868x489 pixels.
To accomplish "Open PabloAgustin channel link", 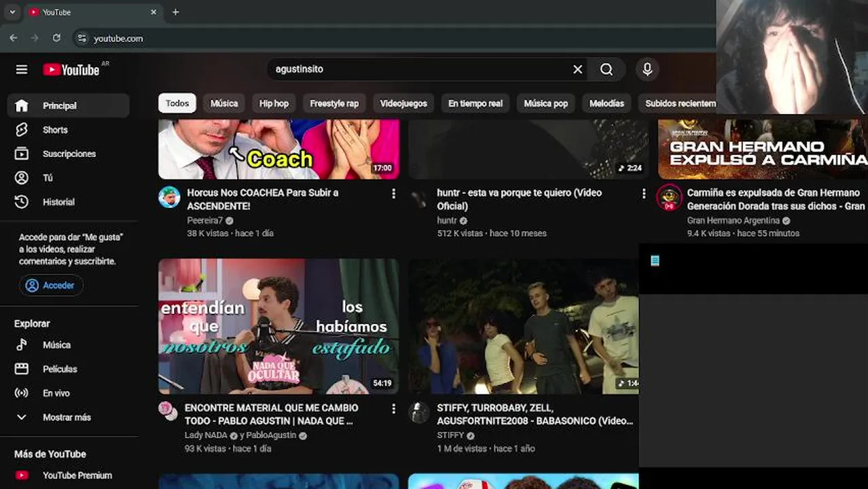I will [272, 436].
